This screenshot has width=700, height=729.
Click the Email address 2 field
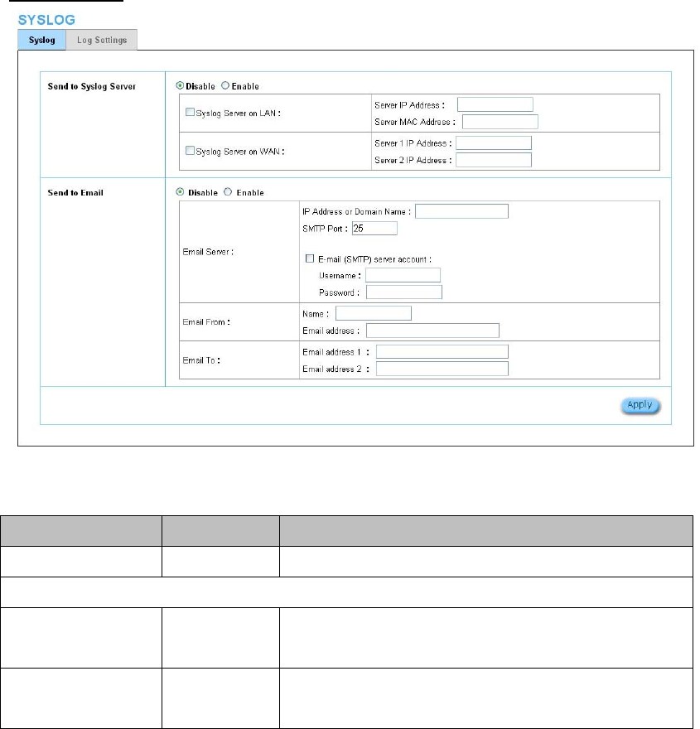click(442, 369)
